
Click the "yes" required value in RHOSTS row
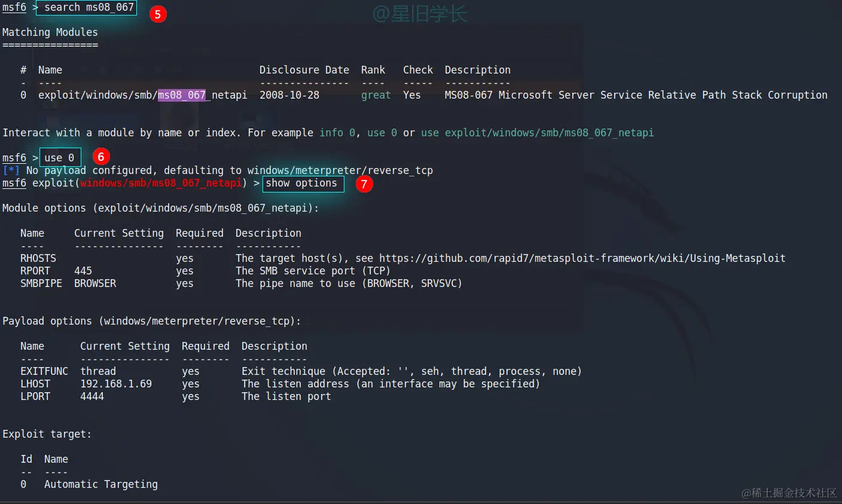pos(185,258)
